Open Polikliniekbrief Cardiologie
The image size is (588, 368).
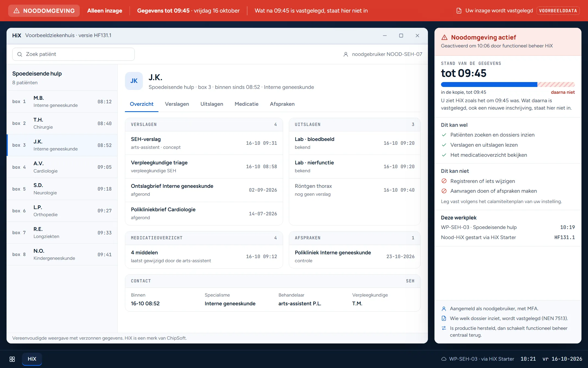204,213
